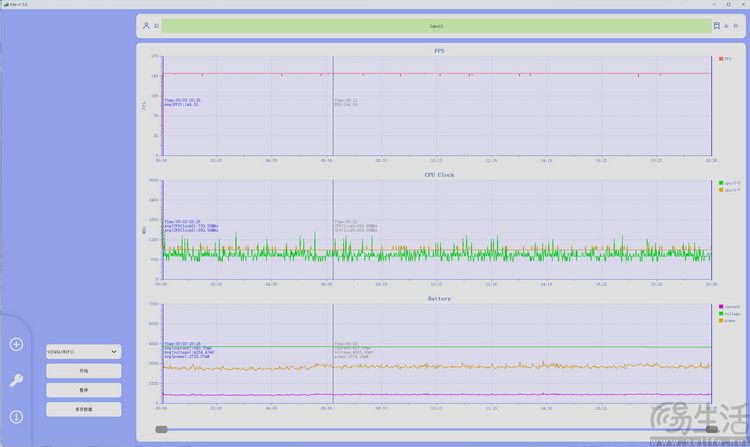Toggle the FPS legend entry
Image resolution: width=750 pixels, height=447 pixels.
pos(725,59)
